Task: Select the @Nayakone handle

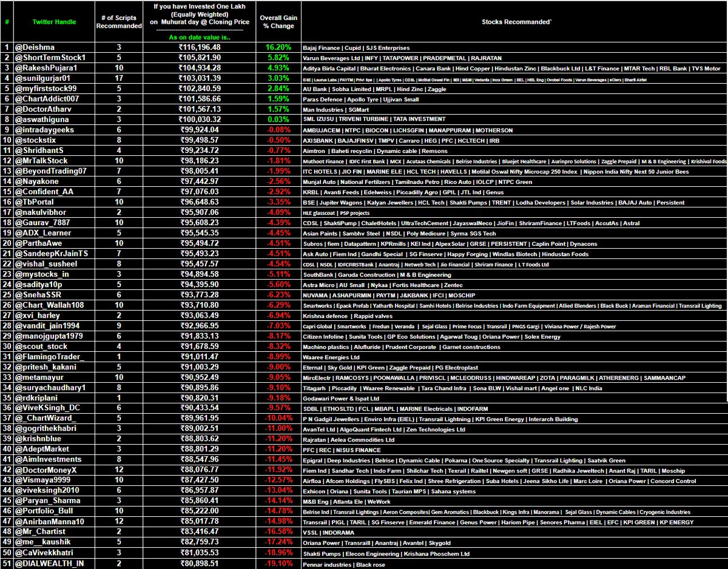Action: pos(36,181)
